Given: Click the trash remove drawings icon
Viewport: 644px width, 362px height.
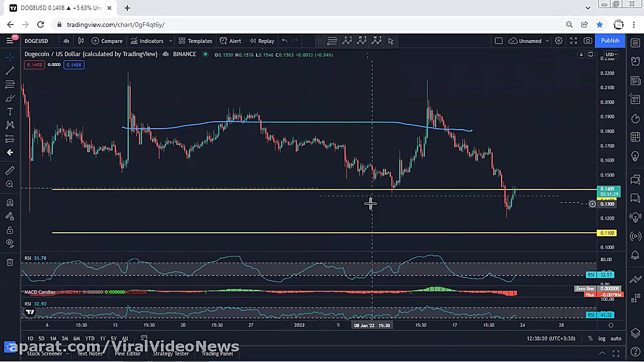Looking at the screenshot, I should 10,262.
